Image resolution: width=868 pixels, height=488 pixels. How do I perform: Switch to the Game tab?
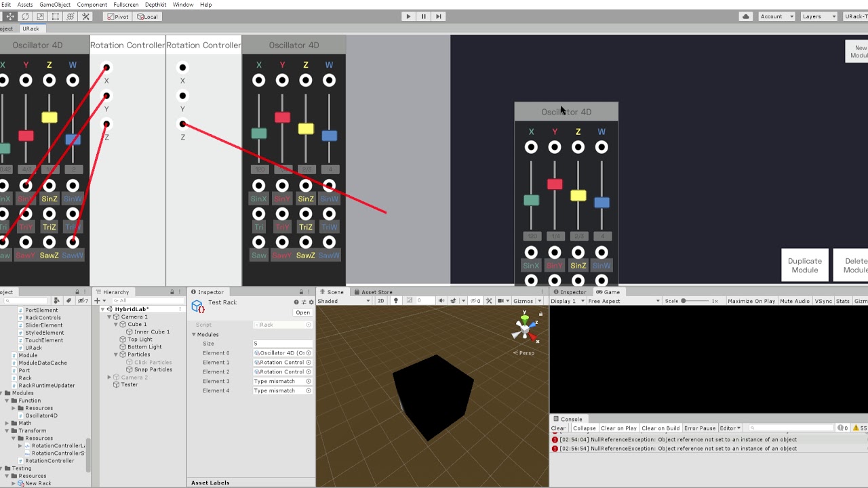608,292
